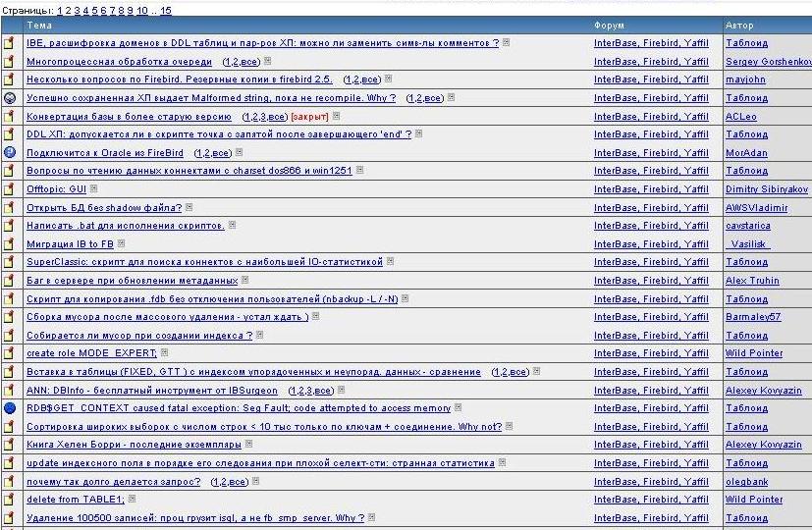Open author profile 'Barmaley57'
This screenshot has height=530, width=812.
click(753, 317)
